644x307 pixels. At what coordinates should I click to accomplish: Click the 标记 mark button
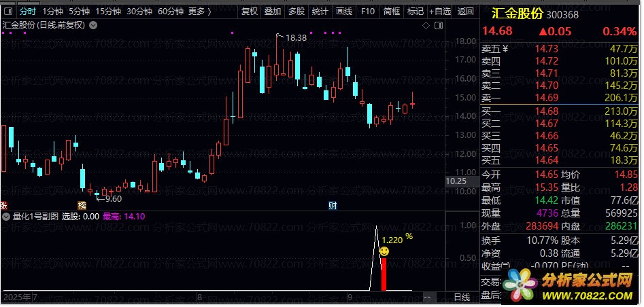click(x=416, y=12)
